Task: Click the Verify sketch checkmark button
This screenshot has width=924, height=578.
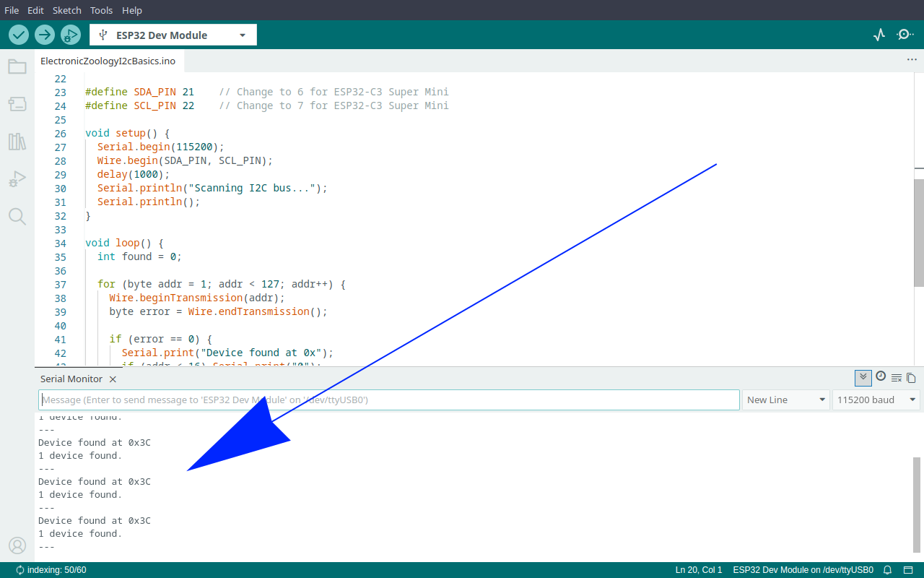Action: click(19, 35)
